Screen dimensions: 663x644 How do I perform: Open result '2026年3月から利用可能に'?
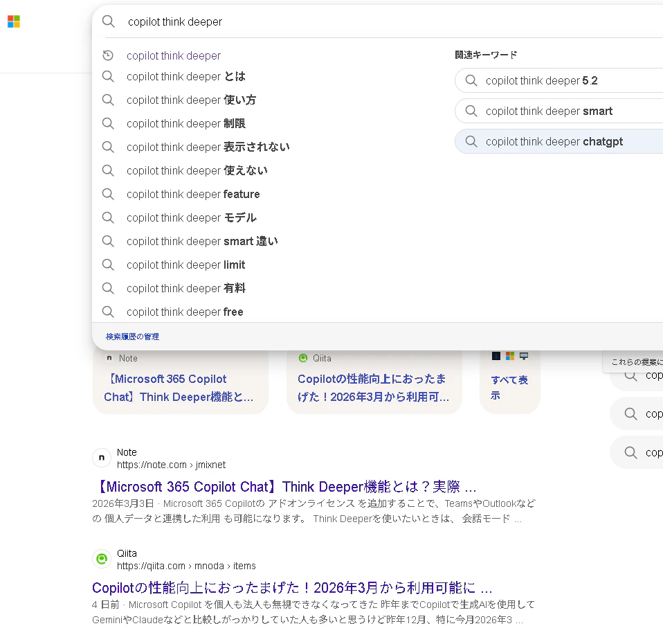292,588
